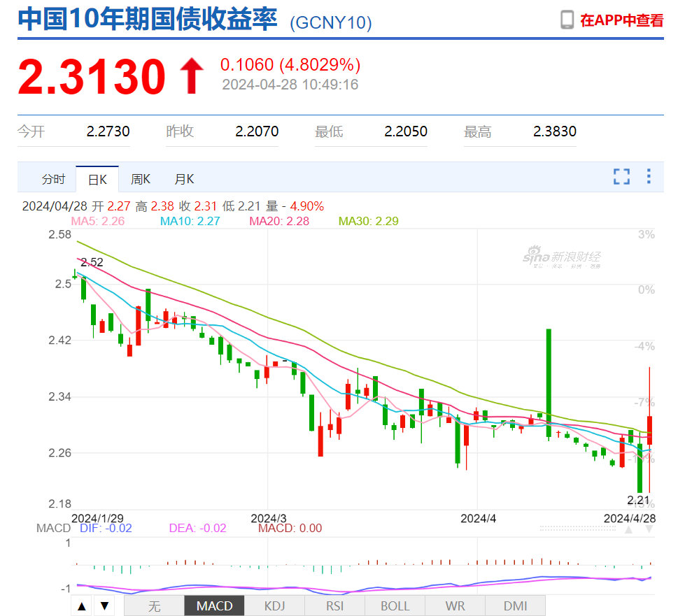Click the MA10: 2.27 legend label
Image resolution: width=685 pixels, height=616 pixels.
tap(190, 221)
